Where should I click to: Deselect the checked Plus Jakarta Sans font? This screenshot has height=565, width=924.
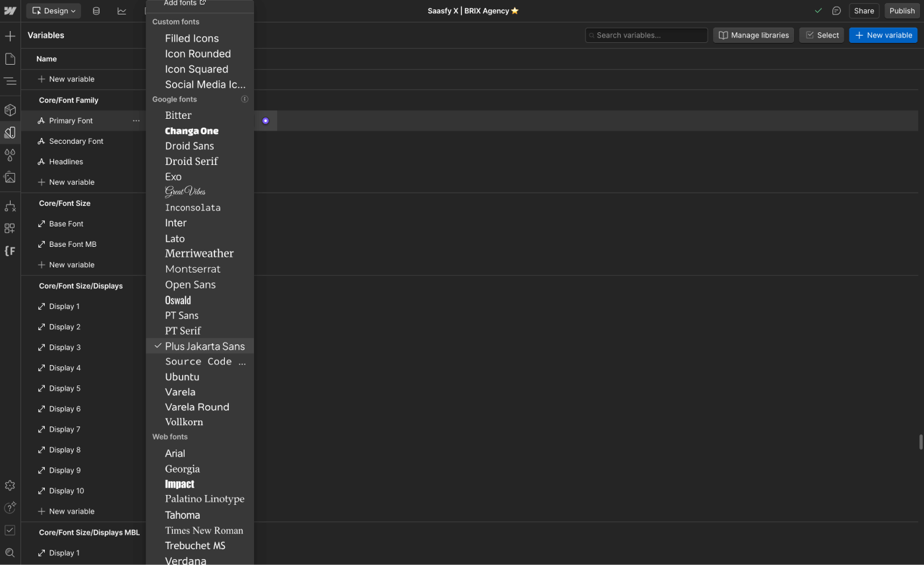pos(204,346)
